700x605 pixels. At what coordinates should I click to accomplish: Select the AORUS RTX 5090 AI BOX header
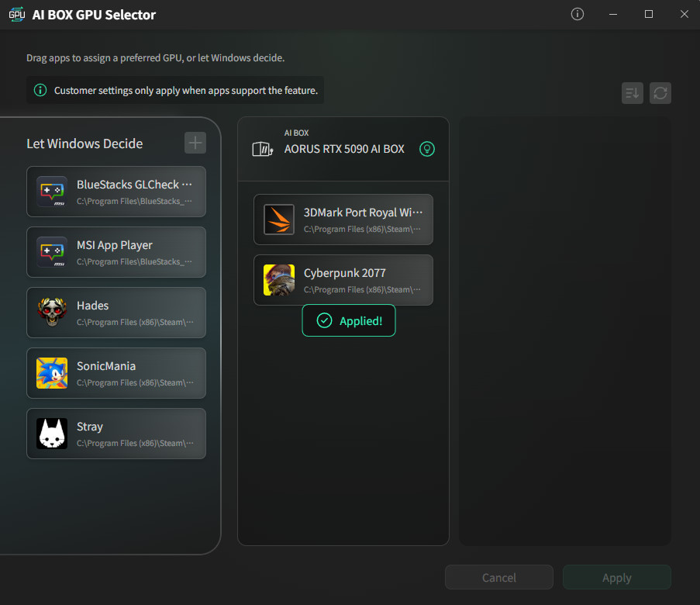(x=344, y=149)
